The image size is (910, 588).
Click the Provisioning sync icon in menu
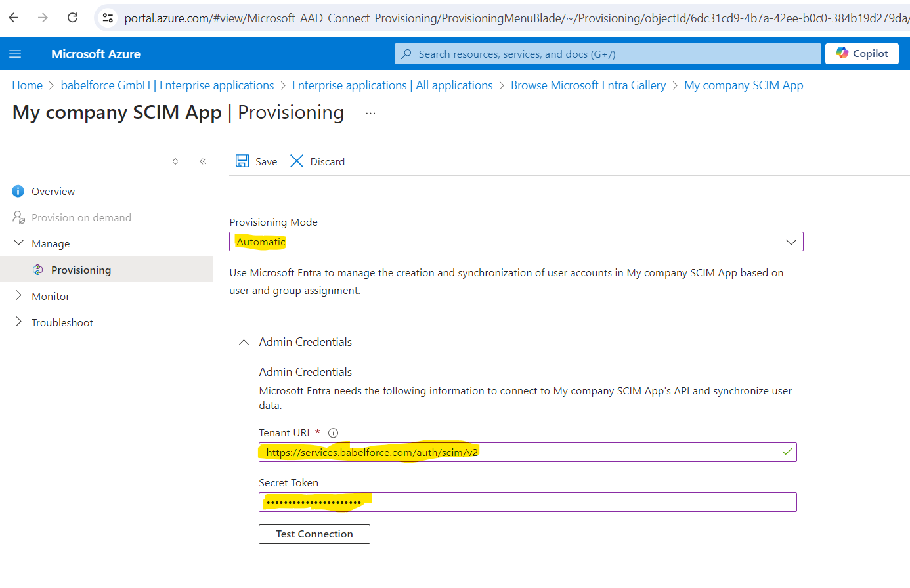[x=38, y=270]
